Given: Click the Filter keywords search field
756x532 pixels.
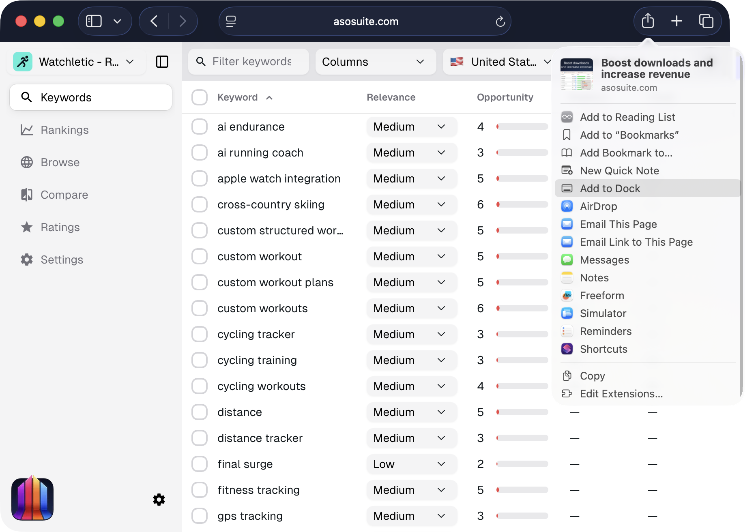Looking at the screenshot, I should [x=252, y=62].
